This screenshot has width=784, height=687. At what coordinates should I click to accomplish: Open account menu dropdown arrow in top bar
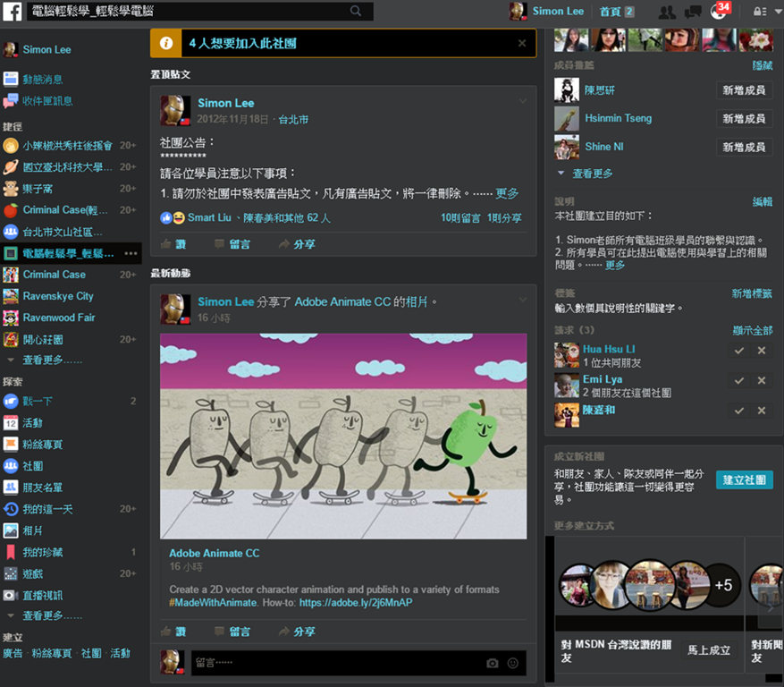[x=779, y=11]
